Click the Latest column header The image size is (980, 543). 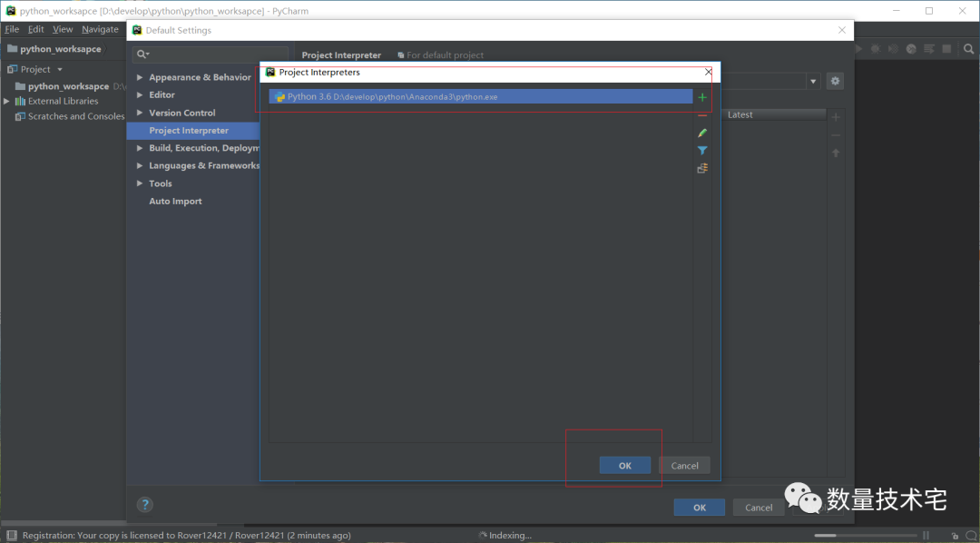[x=776, y=115]
